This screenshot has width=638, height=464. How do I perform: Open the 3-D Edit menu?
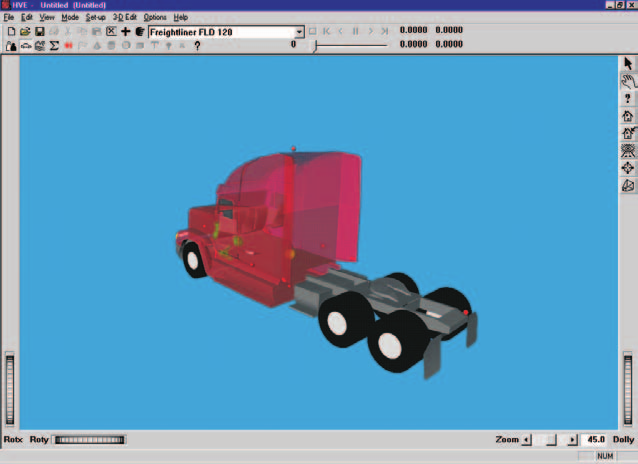(125, 17)
